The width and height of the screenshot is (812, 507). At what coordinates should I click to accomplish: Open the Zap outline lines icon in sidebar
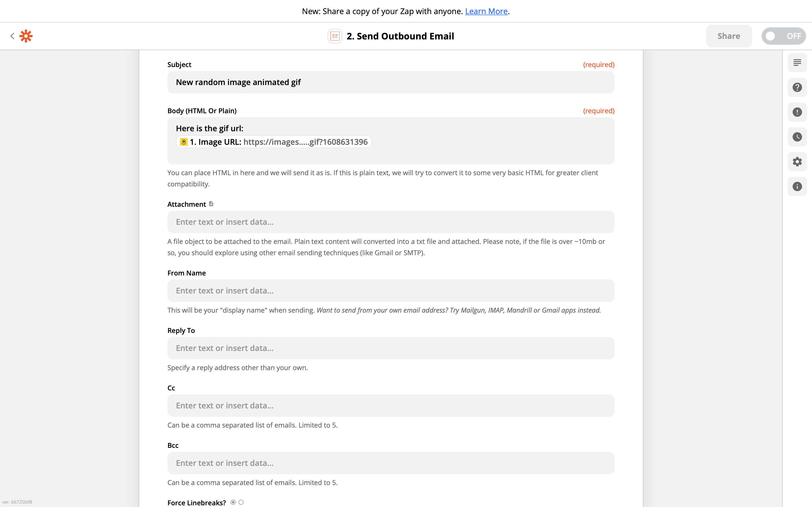[x=797, y=62]
